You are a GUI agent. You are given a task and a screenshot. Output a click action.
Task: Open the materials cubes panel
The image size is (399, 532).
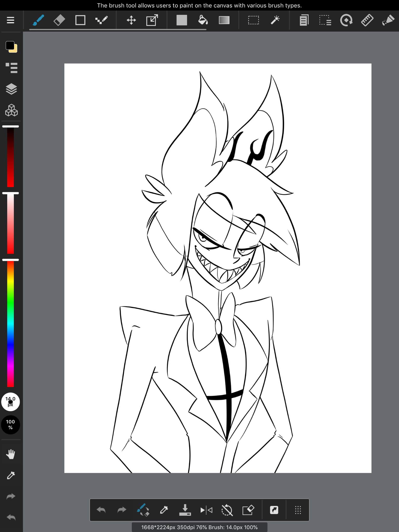click(x=11, y=110)
